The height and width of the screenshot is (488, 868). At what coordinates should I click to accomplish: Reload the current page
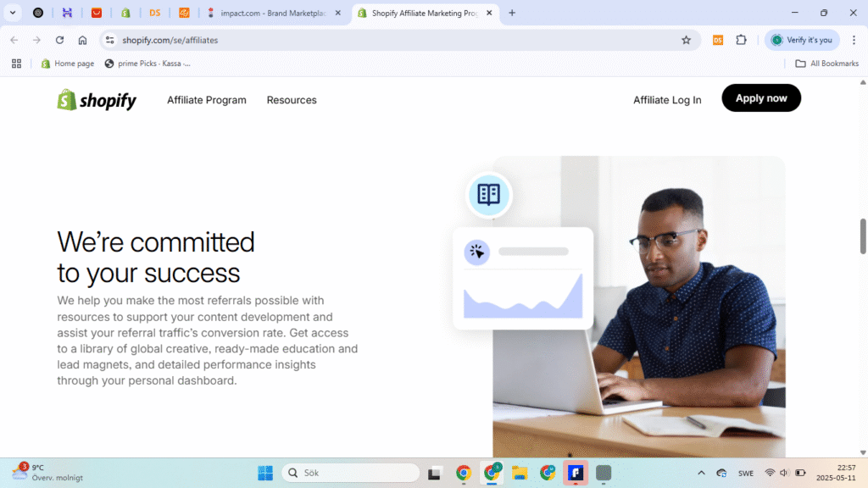pos(60,40)
